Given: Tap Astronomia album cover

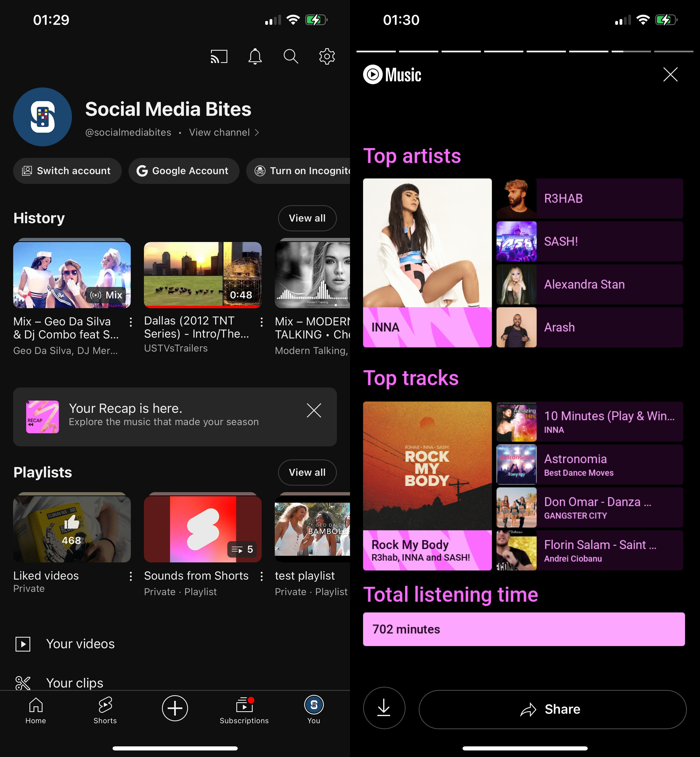Looking at the screenshot, I should [517, 464].
